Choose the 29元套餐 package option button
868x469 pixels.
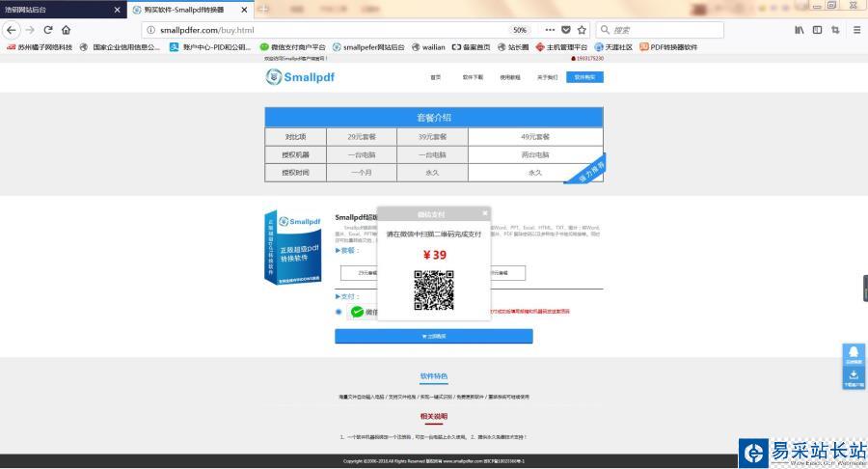[x=359, y=273]
